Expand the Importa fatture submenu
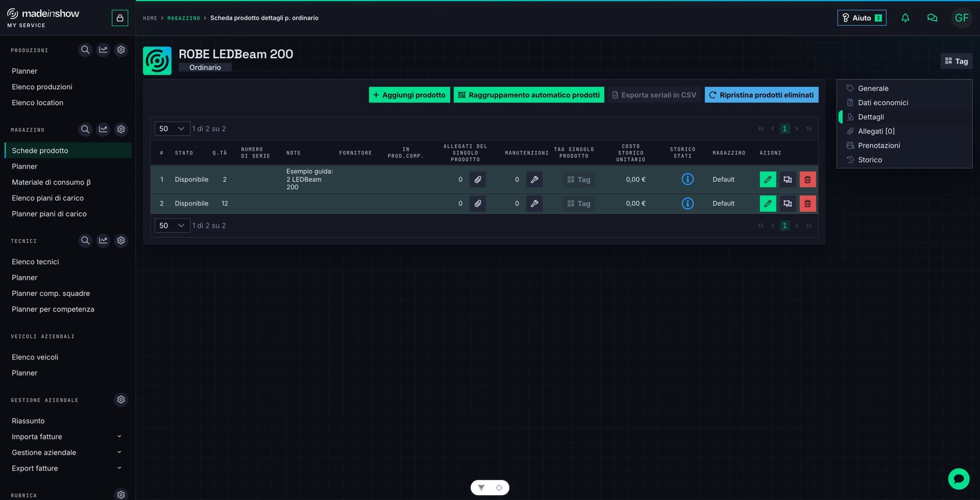Viewport: 980px width, 500px height. (119, 437)
